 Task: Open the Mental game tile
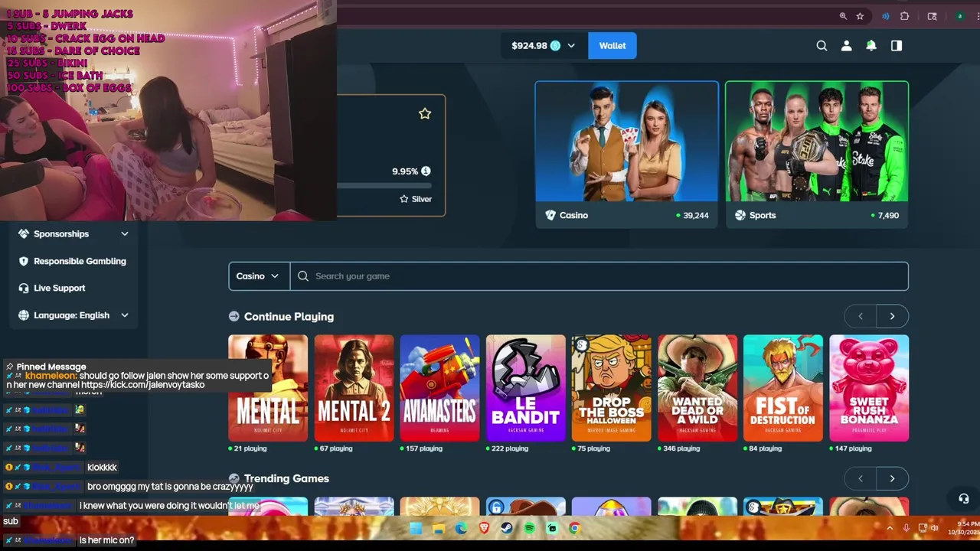tap(268, 388)
